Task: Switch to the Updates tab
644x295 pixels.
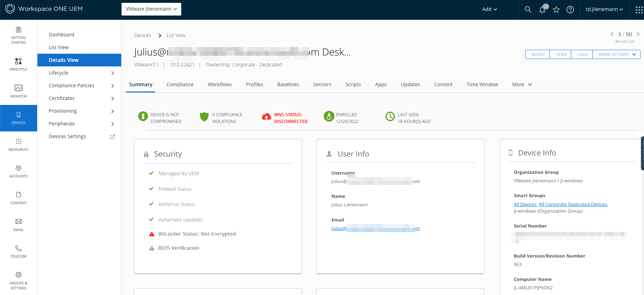Action: click(410, 84)
